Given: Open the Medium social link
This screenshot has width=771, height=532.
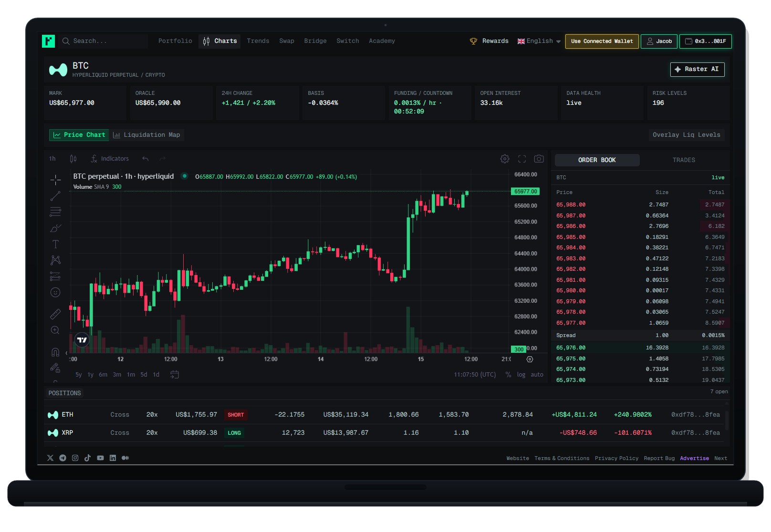Looking at the screenshot, I should (125, 458).
